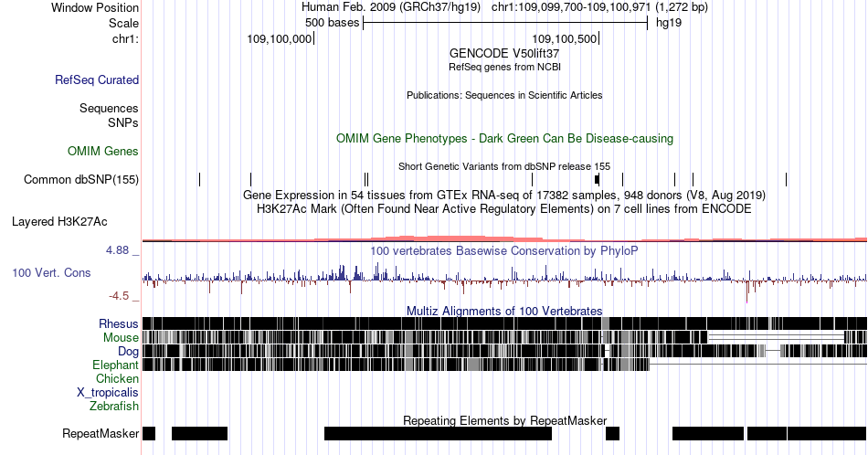The width and height of the screenshot is (868, 455).
Task: Click the -4.5 PhyloP lower axis value
Action: click(x=119, y=296)
